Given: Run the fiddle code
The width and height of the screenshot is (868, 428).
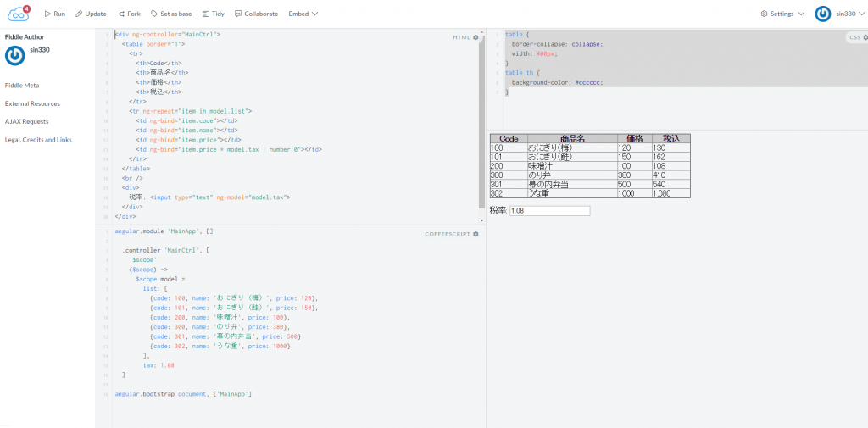Looking at the screenshot, I should click(x=54, y=14).
